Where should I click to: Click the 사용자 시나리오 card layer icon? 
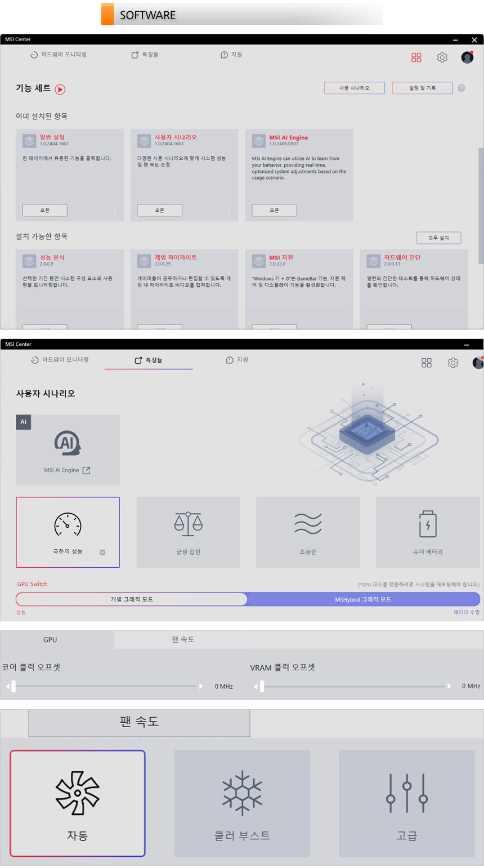(x=144, y=140)
